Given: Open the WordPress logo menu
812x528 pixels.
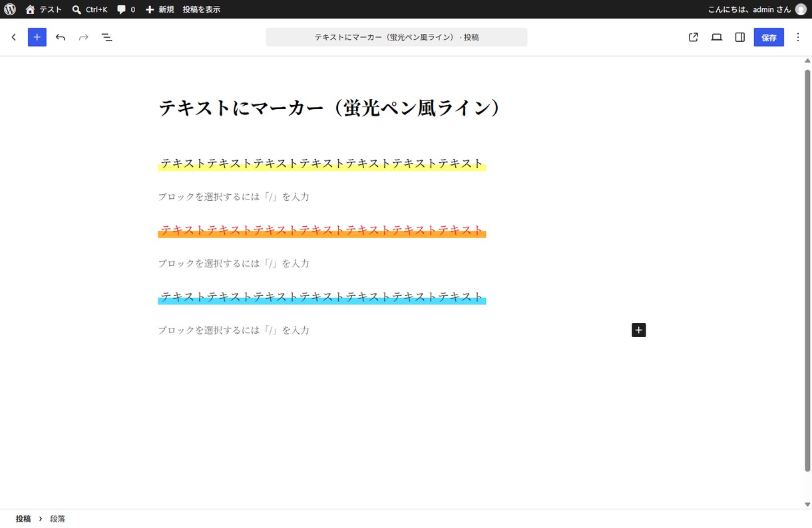Looking at the screenshot, I should click(10, 9).
